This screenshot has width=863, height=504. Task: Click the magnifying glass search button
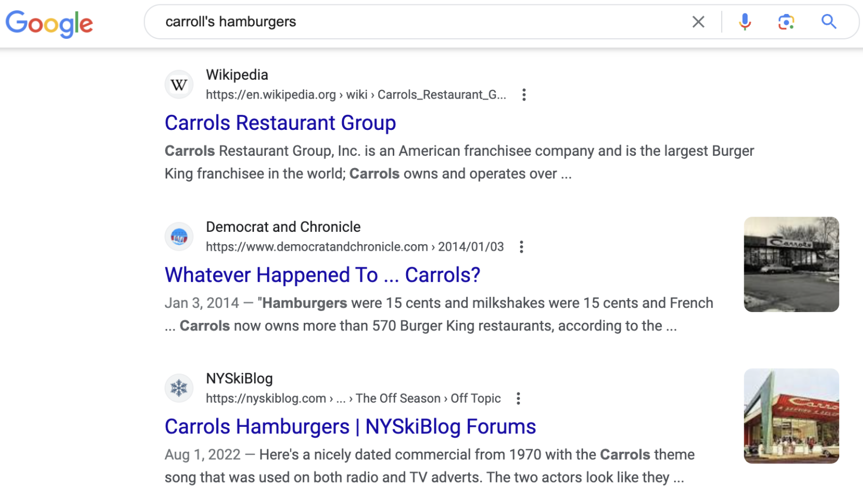(x=828, y=22)
